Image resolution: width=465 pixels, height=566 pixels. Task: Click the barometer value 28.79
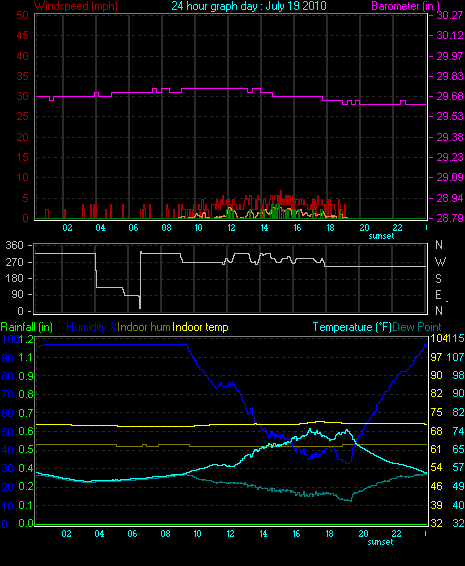click(x=450, y=218)
